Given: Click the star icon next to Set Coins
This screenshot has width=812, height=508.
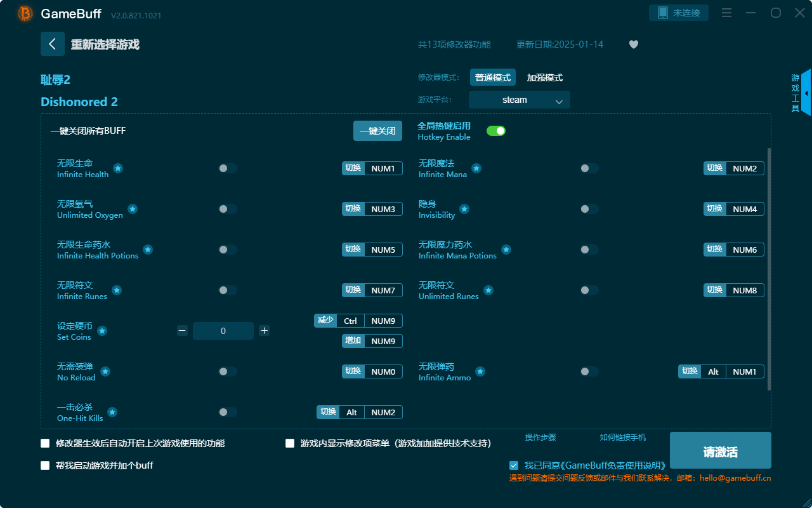Looking at the screenshot, I should pos(101,331).
